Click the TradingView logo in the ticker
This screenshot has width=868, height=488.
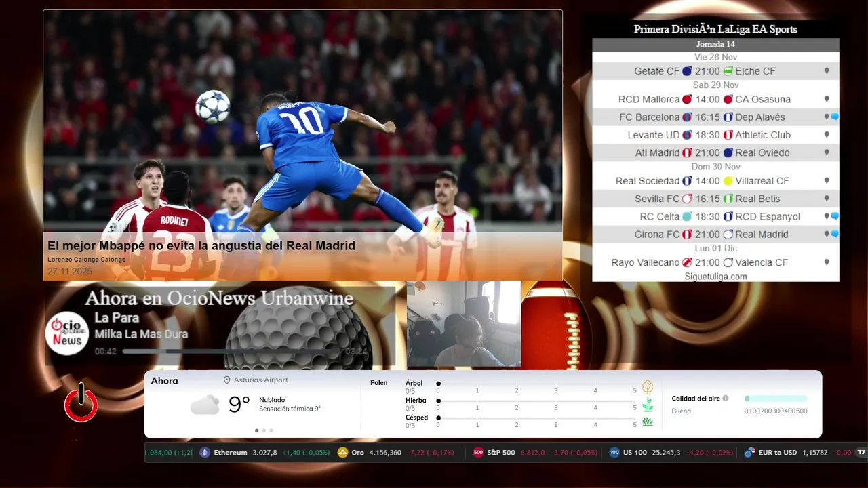click(x=861, y=453)
